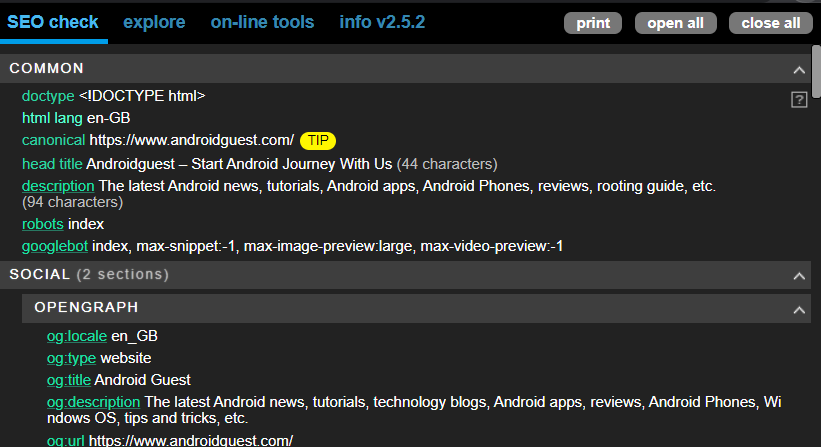Click the COMMON section header label
Screen dimensions: 821x447
(x=47, y=69)
